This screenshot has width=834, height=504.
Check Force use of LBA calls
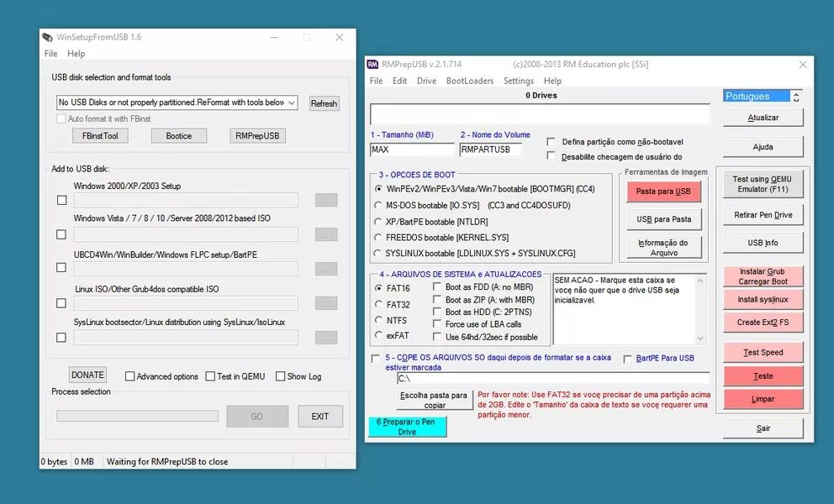coord(436,323)
